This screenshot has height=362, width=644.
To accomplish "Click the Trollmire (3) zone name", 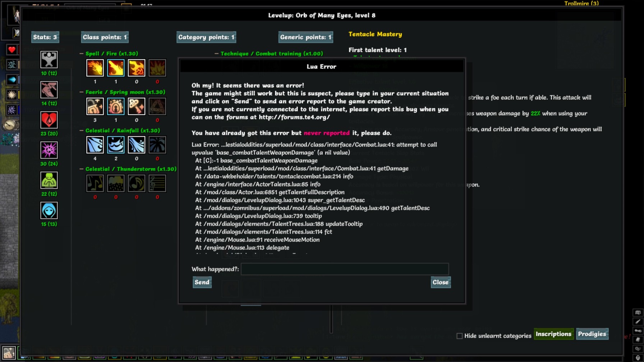I will click(x=581, y=4).
